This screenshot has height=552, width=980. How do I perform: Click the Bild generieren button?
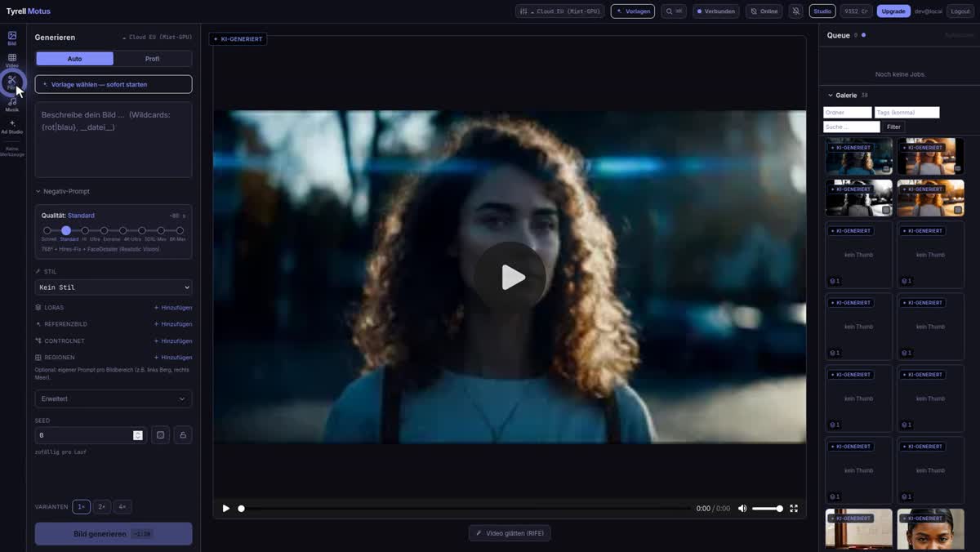[114, 534]
